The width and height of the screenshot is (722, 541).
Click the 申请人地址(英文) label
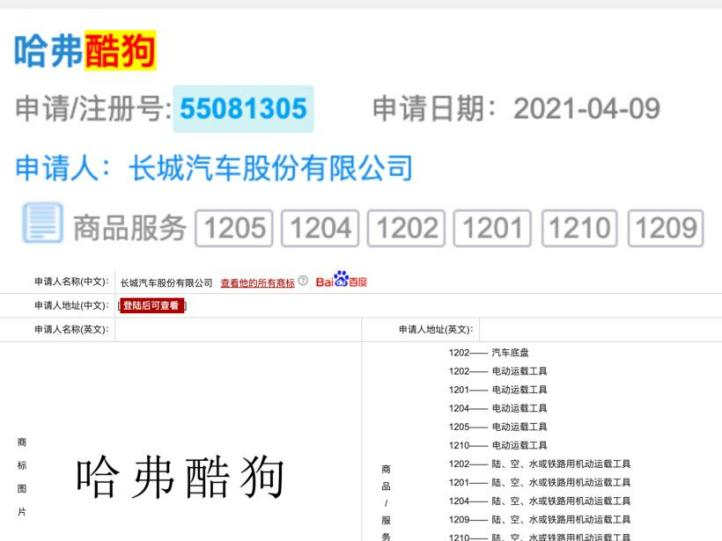point(436,329)
